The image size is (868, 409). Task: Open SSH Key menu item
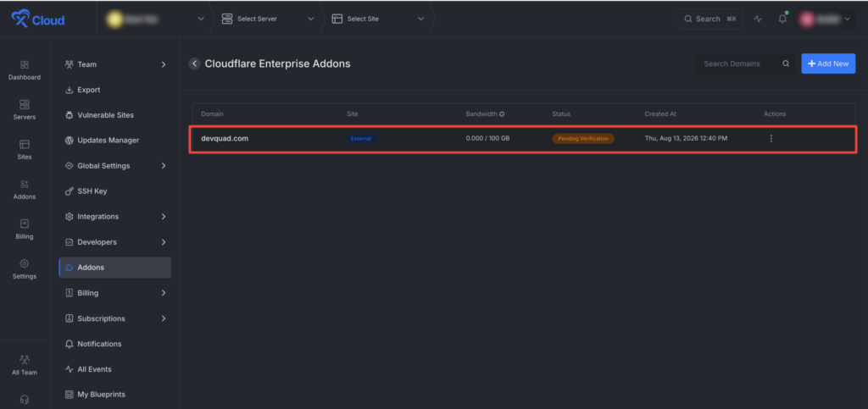click(115, 191)
